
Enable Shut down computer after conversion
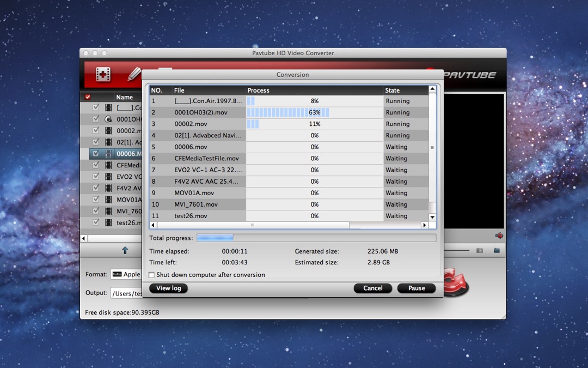coord(151,275)
